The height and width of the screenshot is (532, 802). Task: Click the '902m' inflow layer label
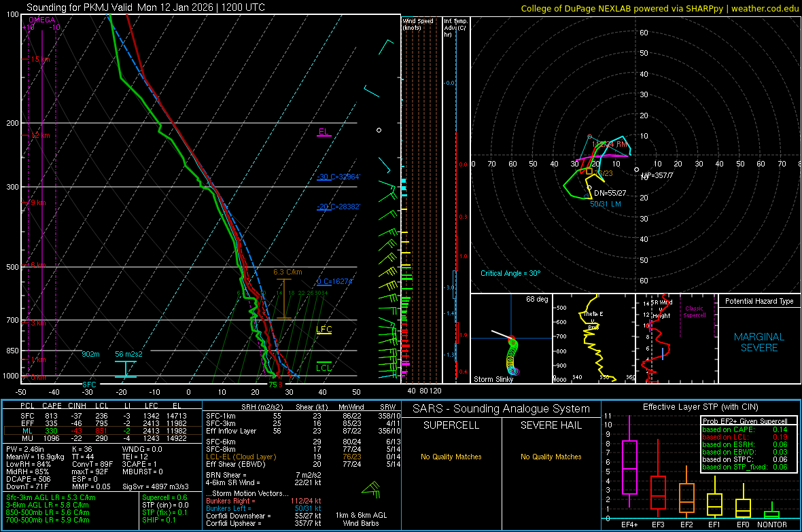tap(90, 354)
